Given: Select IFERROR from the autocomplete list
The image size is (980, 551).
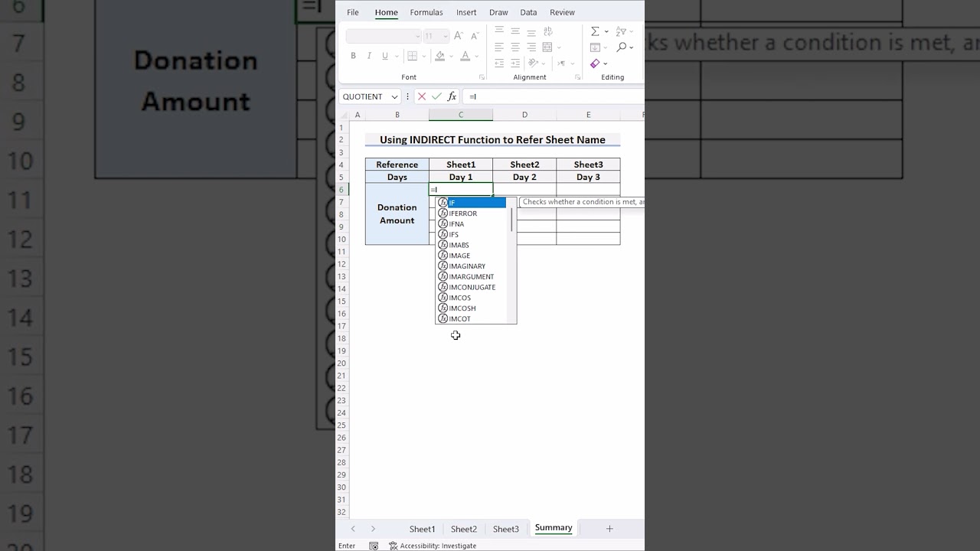Looking at the screenshot, I should pos(462,214).
